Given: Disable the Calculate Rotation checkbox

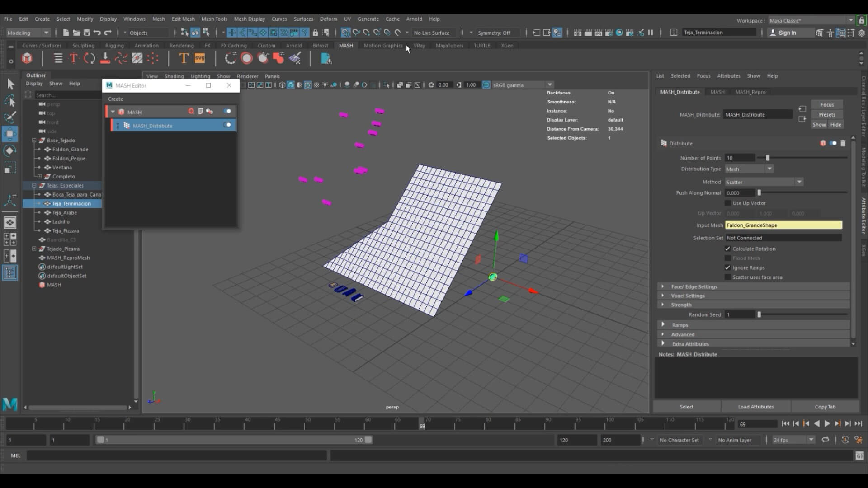Looking at the screenshot, I should [727, 249].
